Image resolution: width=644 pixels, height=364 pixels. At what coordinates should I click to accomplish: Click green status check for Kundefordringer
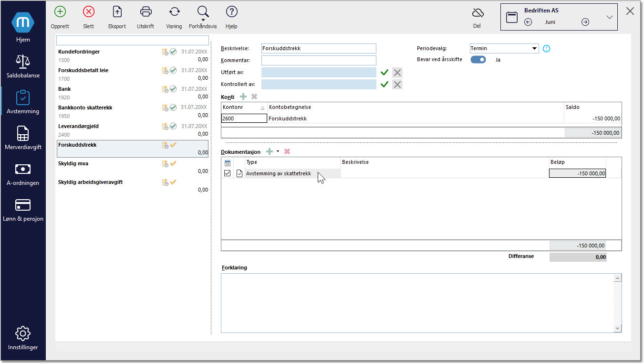pyautogui.click(x=173, y=52)
